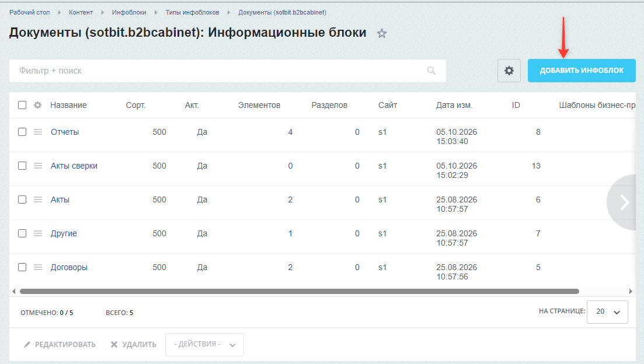Open the Контент breadcrumb
Viewport: 644px width, 364px height.
coord(81,12)
